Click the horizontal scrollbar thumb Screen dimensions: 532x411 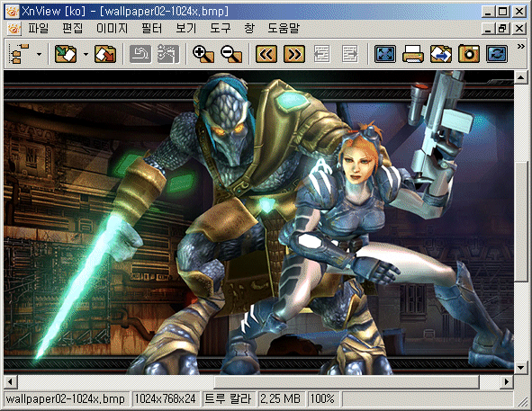[347, 382]
